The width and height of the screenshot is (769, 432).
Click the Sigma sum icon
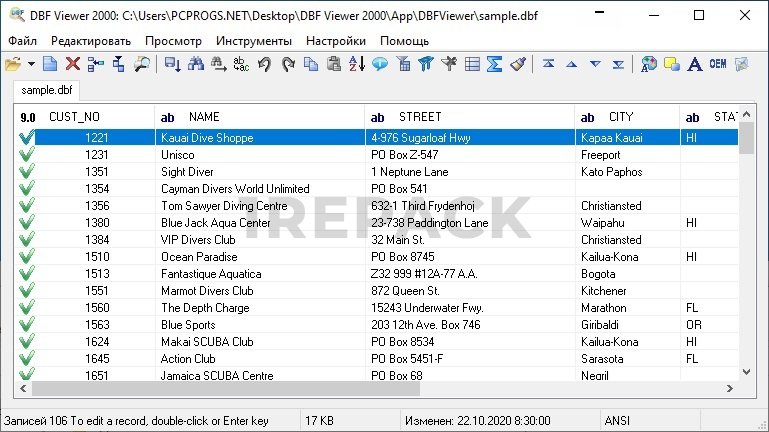[x=494, y=64]
